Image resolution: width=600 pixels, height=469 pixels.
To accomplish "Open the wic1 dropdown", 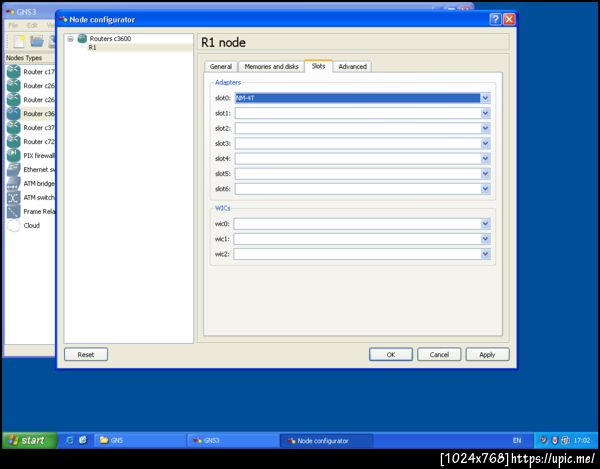I will [x=485, y=239].
